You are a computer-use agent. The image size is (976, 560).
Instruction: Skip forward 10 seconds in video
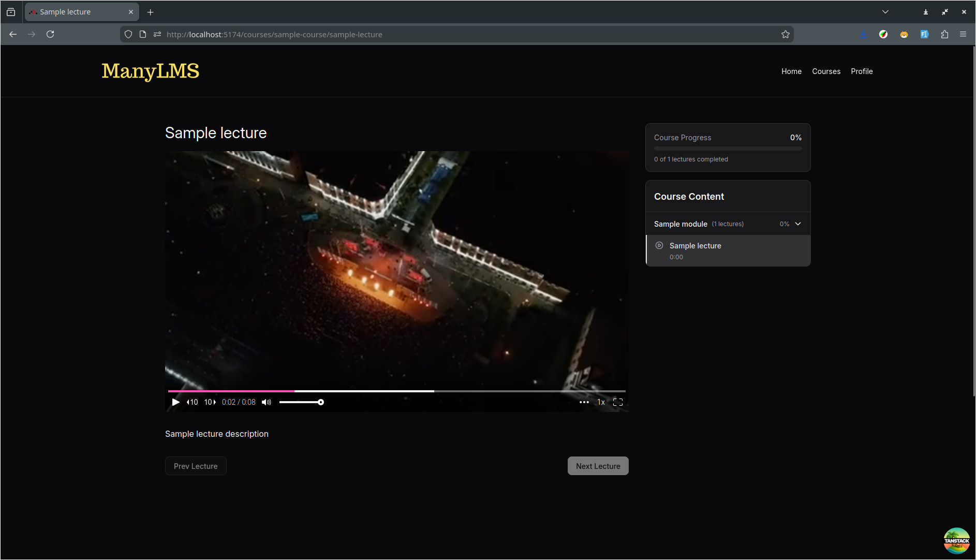click(x=210, y=402)
